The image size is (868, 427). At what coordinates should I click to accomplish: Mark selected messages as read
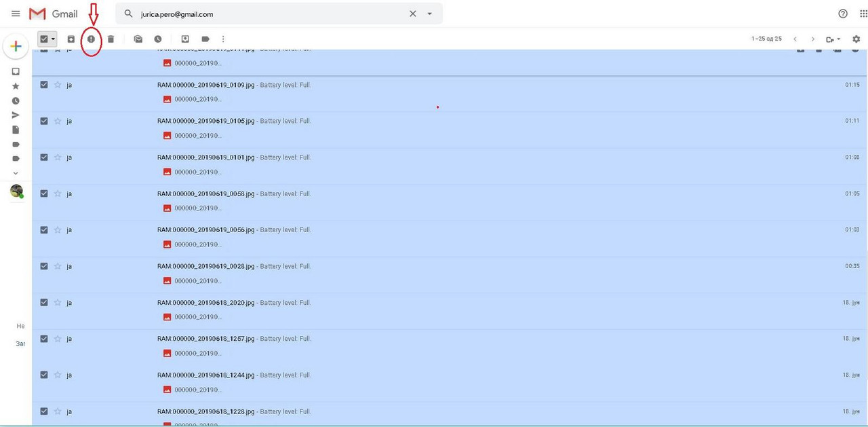[138, 39]
